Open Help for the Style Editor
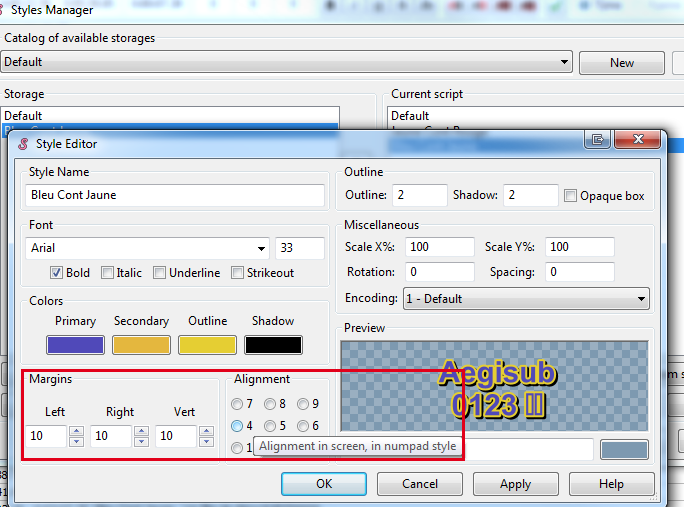This screenshot has width=684, height=507. [612, 484]
